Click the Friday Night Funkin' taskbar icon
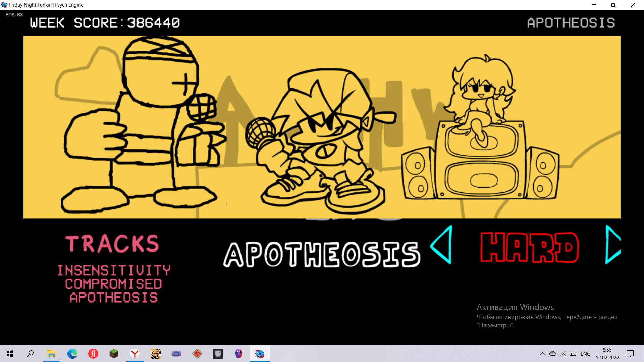 [260, 354]
